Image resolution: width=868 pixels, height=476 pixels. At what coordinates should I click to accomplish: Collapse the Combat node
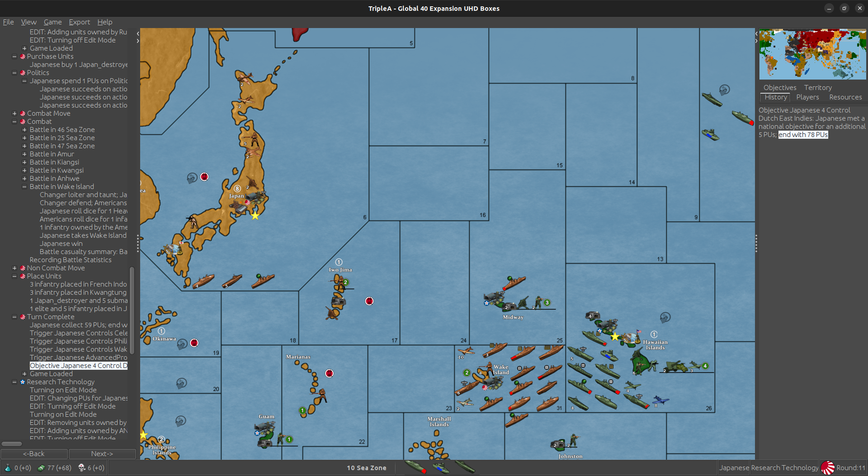click(14, 122)
